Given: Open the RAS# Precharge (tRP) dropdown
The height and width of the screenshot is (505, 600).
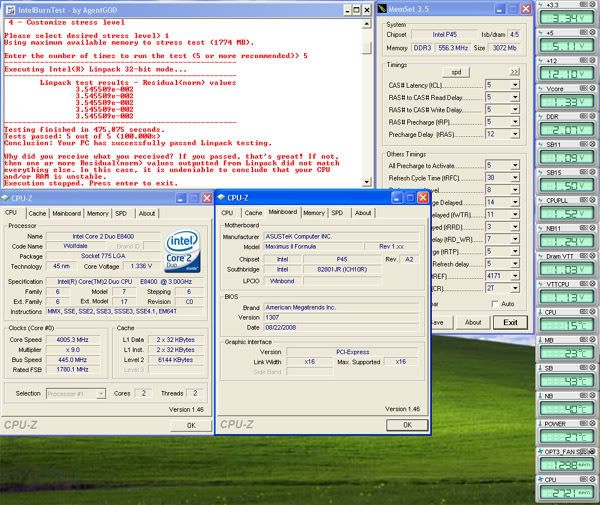Looking at the screenshot, I should (x=515, y=122).
